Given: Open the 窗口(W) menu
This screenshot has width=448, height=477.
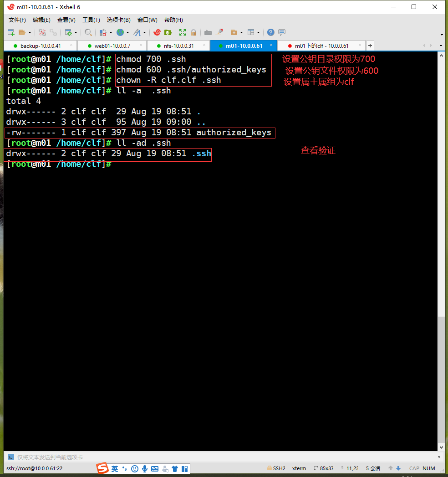Looking at the screenshot, I should [148, 20].
